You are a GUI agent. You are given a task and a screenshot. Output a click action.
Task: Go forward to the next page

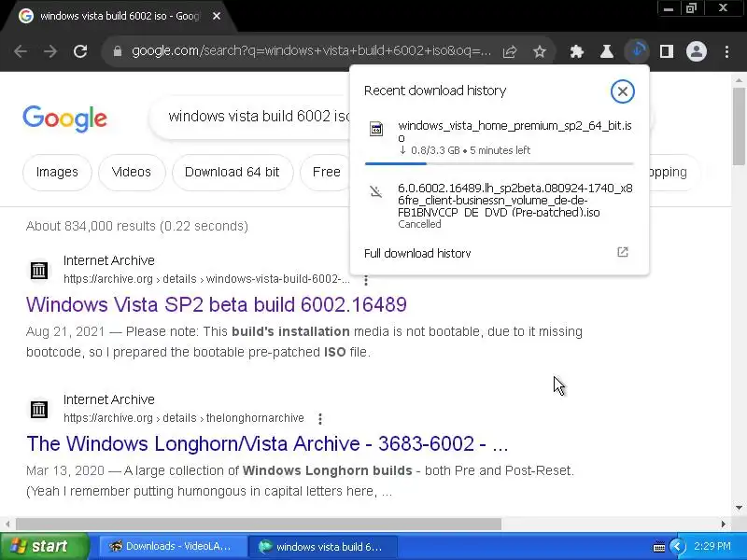(50, 51)
